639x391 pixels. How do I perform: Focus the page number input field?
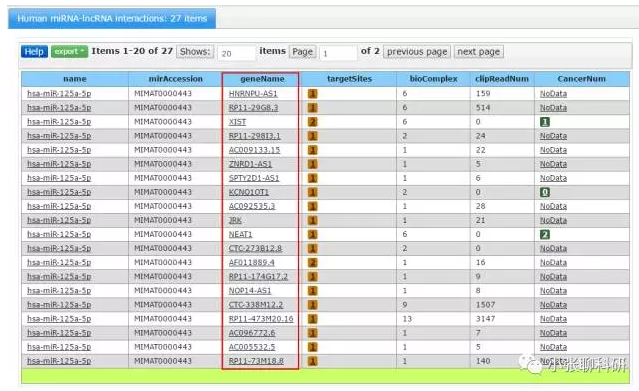pos(338,53)
